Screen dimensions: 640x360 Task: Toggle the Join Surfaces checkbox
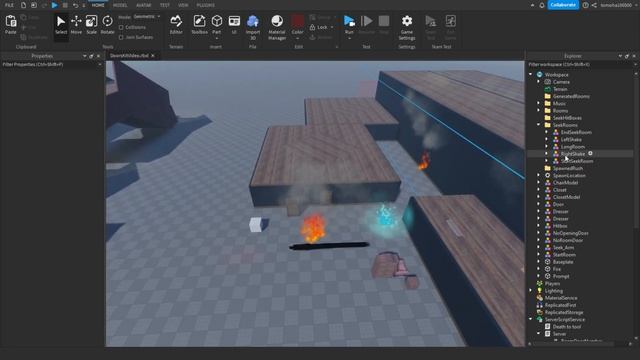[x=121, y=37]
